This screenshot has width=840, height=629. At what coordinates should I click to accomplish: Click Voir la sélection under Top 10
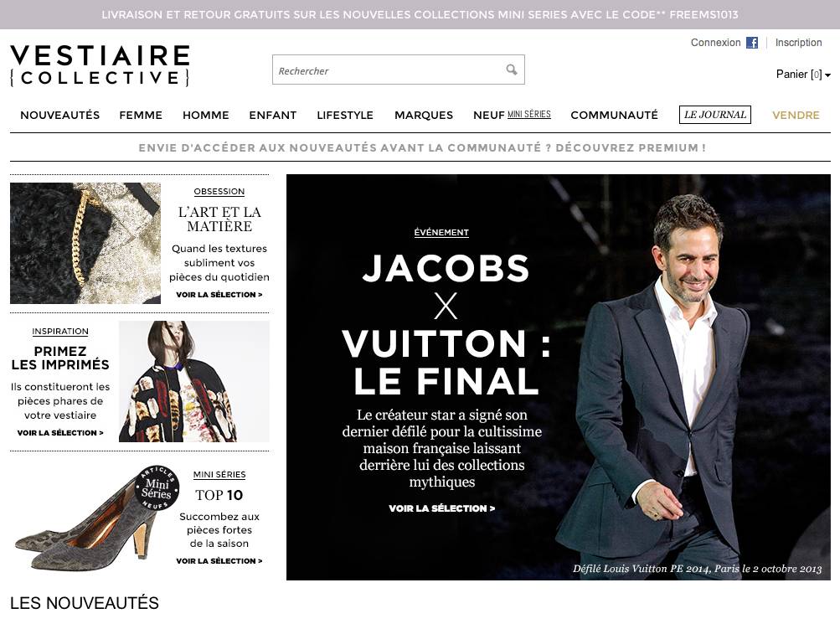pos(219,561)
